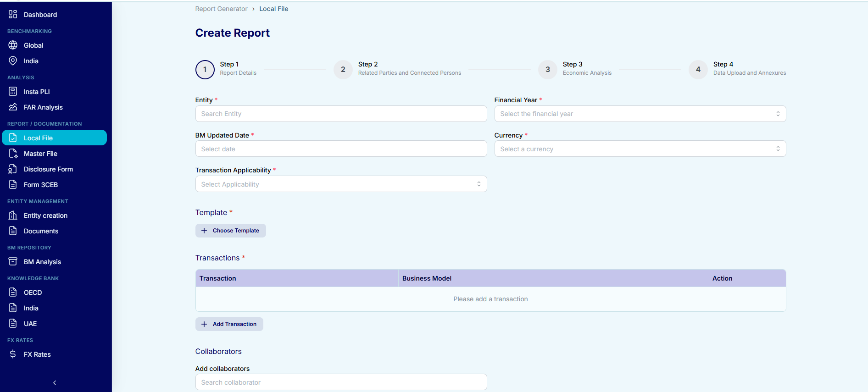Click the Report Generator breadcrumb link
868x392 pixels.
click(x=221, y=9)
